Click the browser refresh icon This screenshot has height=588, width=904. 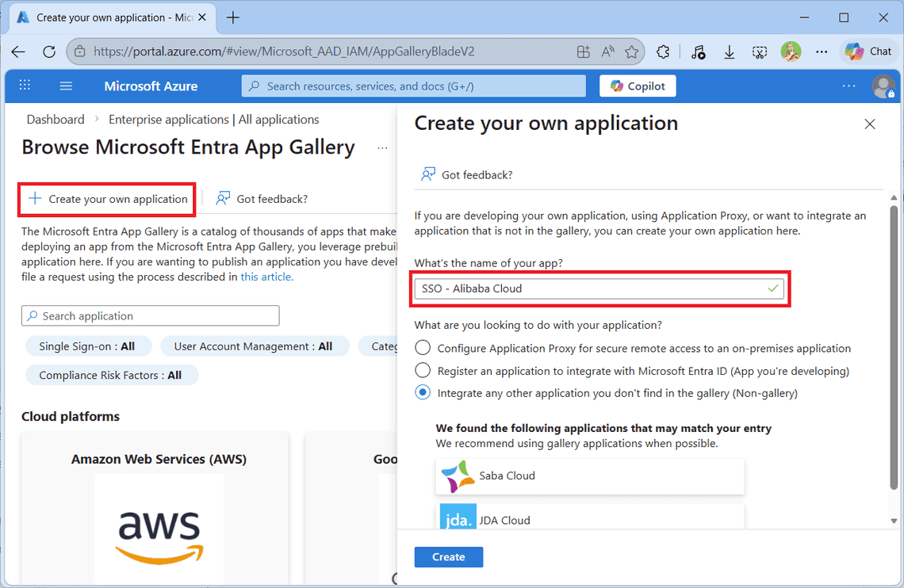coord(49,52)
